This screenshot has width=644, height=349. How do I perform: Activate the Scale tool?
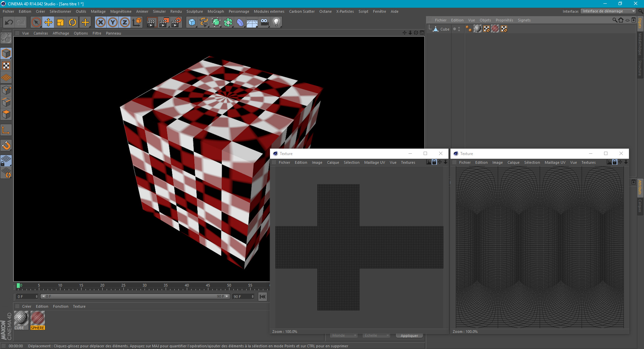point(60,22)
